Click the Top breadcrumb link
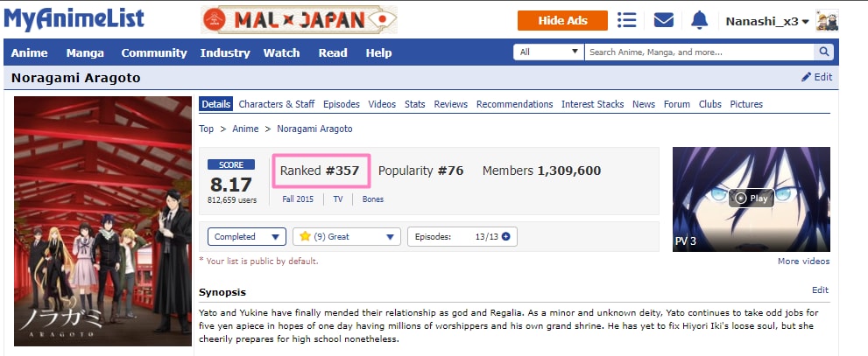Viewport: 868px width, 356px height. click(207, 129)
